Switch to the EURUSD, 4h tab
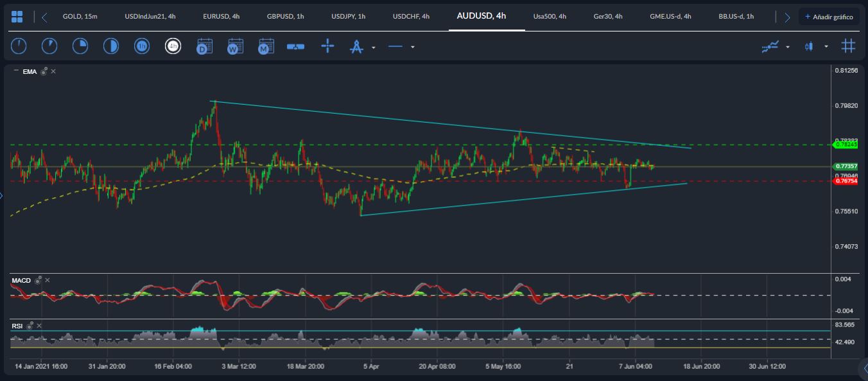Screen dimensions: 868x381 221,17
